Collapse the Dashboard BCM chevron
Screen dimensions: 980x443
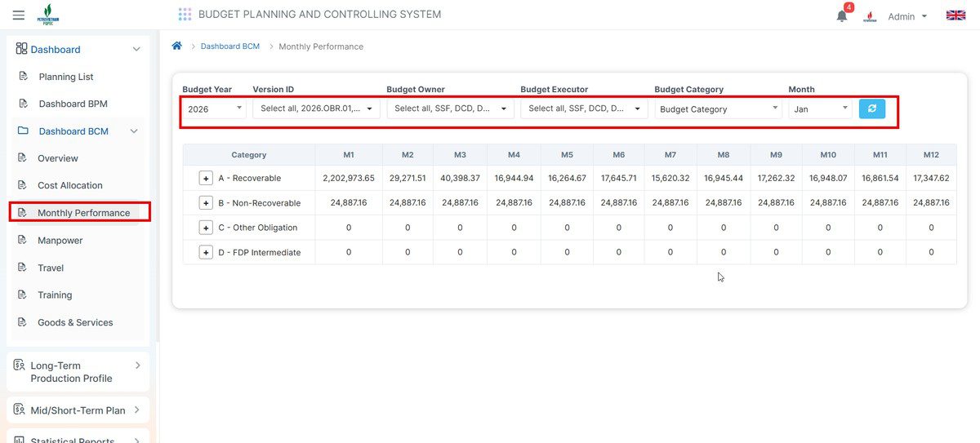click(134, 131)
